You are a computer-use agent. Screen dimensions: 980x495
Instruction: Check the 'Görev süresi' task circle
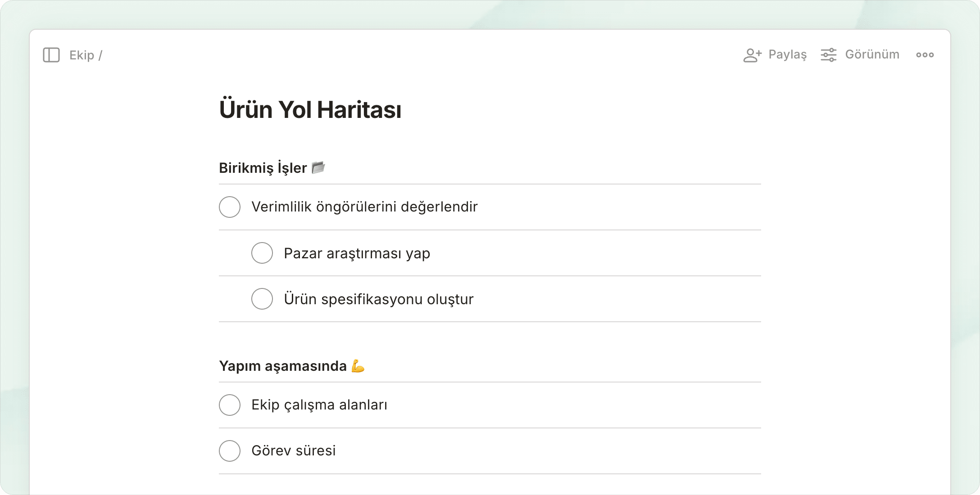tap(230, 451)
